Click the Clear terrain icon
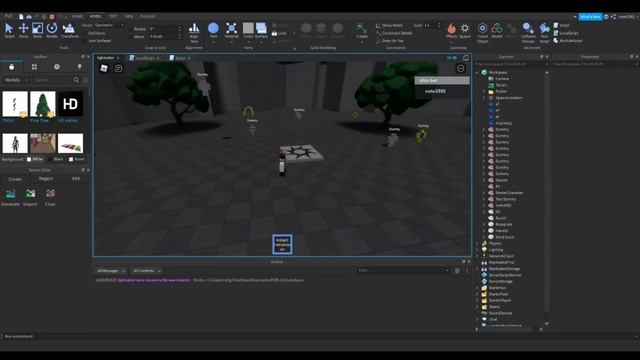 [50, 193]
